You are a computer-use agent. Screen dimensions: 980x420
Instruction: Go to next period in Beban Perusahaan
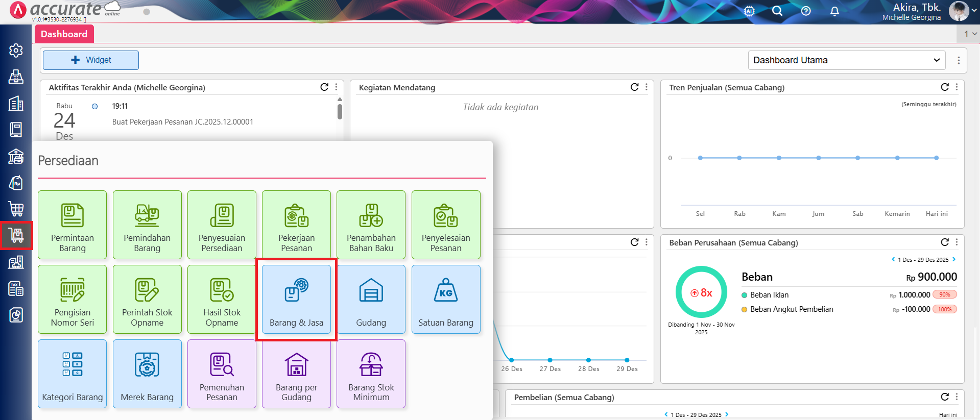click(x=954, y=259)
